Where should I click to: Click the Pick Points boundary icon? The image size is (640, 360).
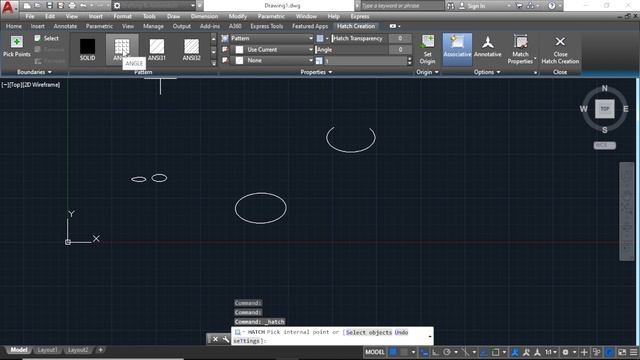17,42
